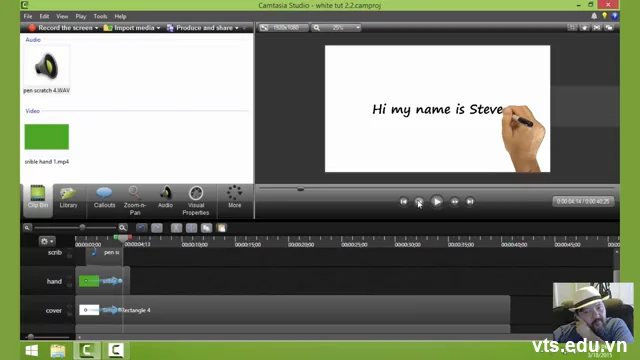Screen dimensions: 640x360
Task: Click the timecode display 0:00:04;14
Action: pyautogui.click(x=583, y=201)
